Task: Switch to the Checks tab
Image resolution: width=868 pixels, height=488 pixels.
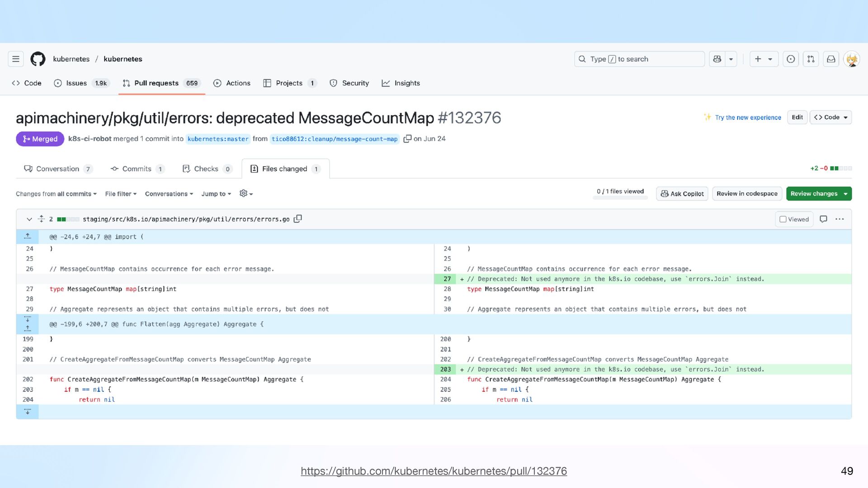Action: click(207, 169)
